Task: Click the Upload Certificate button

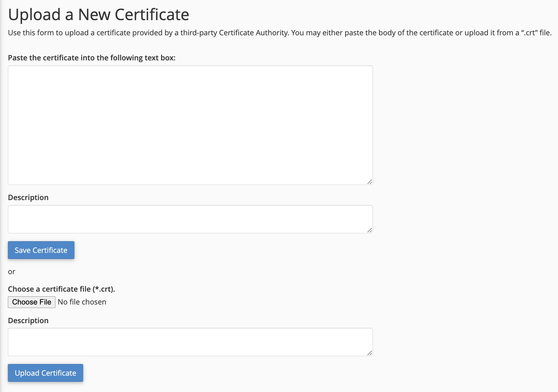Action: tap(46, 373)
